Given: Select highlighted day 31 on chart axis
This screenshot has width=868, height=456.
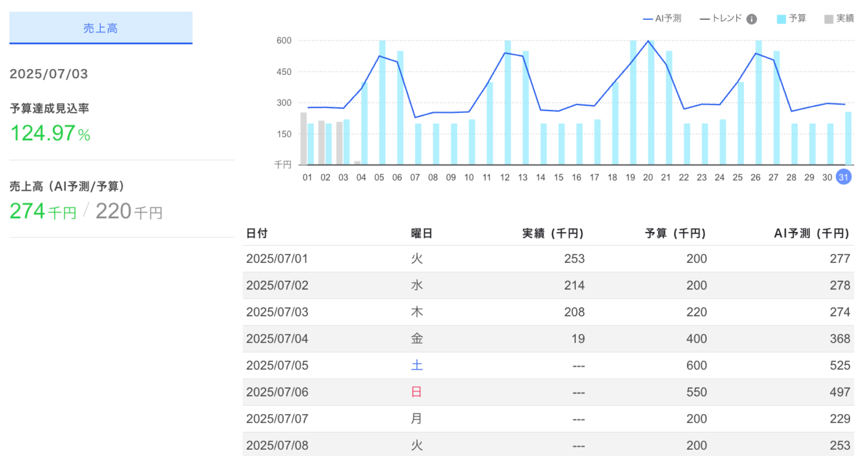Looking at the screenshot, I should (843, 177).
